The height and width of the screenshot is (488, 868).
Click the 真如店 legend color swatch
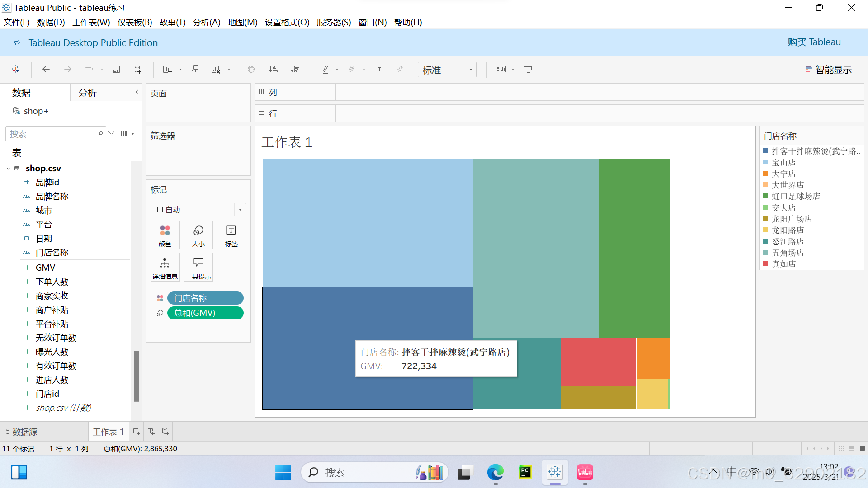(766, 264)
